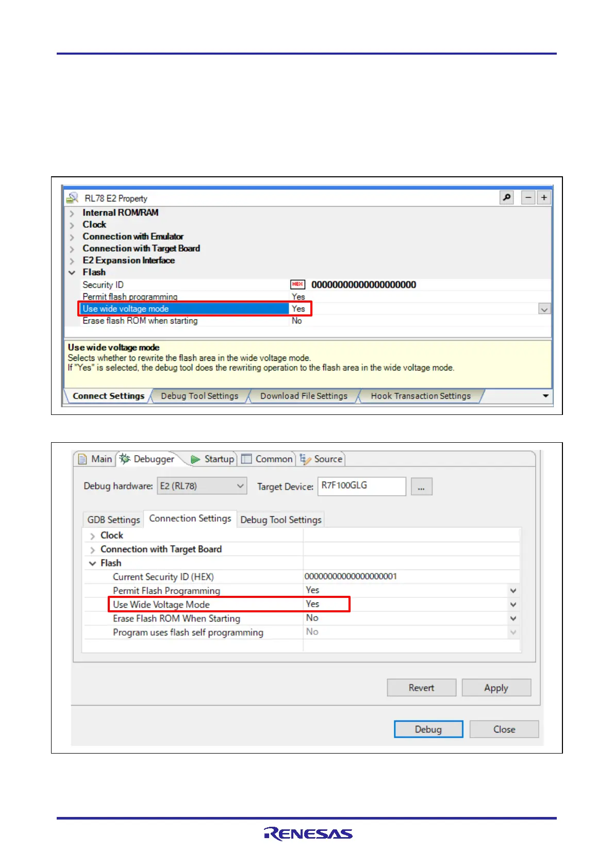614x868 pixels.
Task: Click the Apply button
Action: tap(496, 688)
